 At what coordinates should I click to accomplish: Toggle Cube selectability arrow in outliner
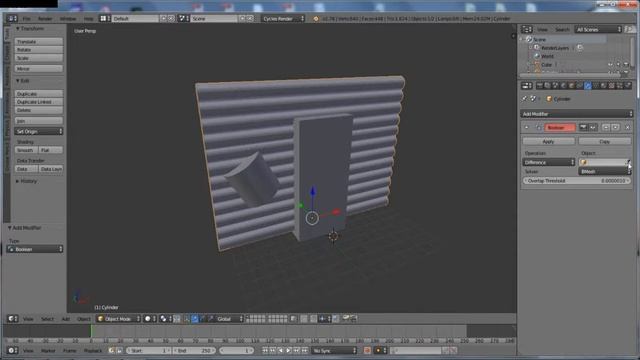[x=618, y=64]
